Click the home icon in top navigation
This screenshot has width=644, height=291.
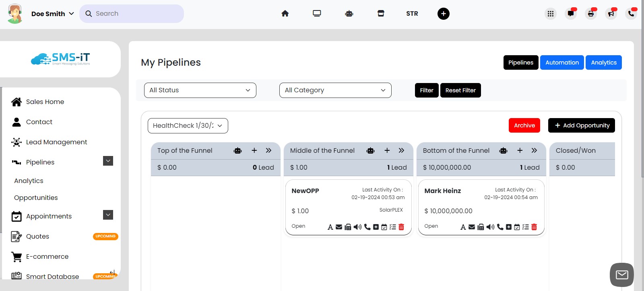285,14
